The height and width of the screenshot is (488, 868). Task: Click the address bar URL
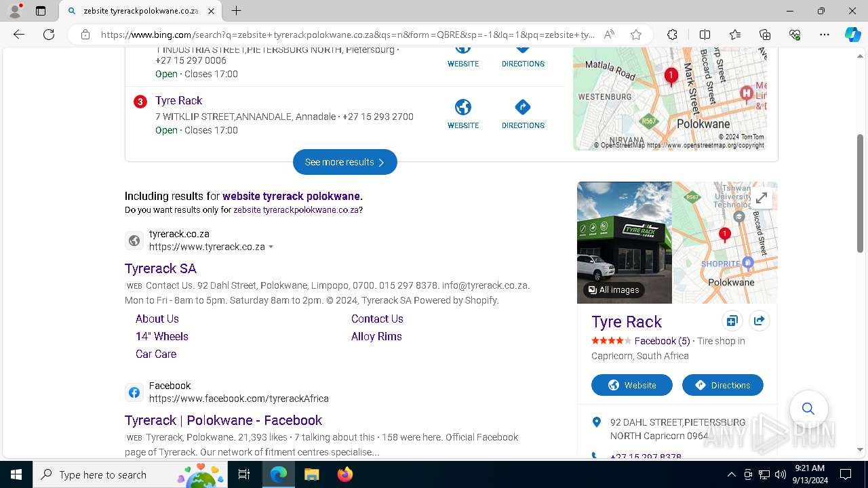point(347,35)
